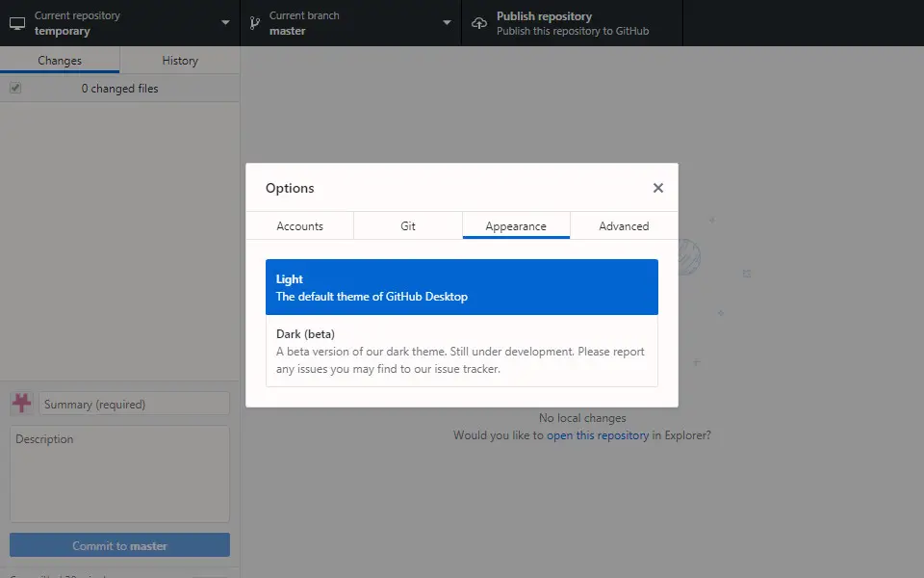The width and height of the screenshot is (924, 578).
Task: Click the 'Options' dialog title
Action: (x=290, y=188)
